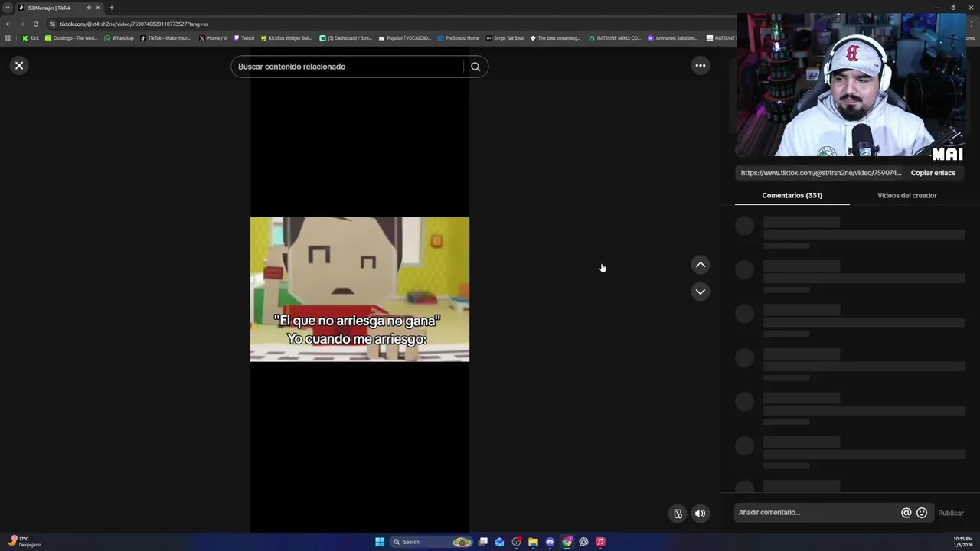Reload the page with refresh icon
The height and width of the screenshot is (551, 980).
[35, 24]
